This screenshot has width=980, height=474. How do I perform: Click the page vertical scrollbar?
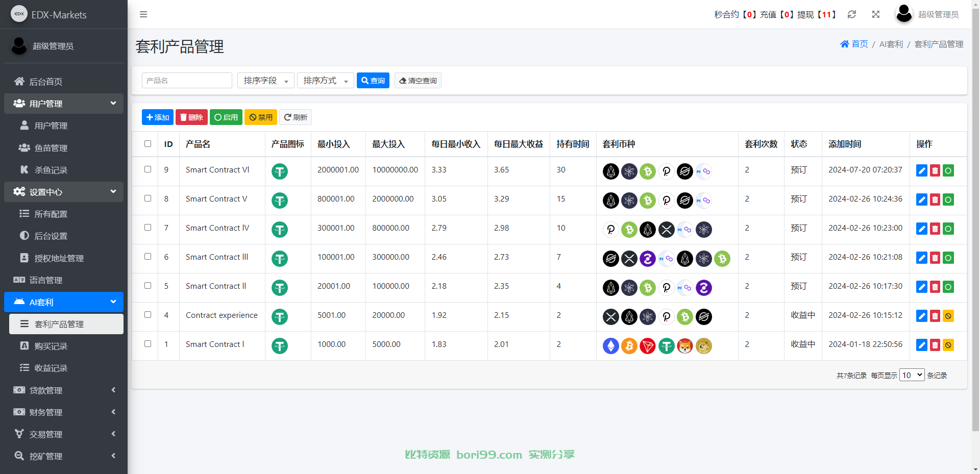coord(976,219)
